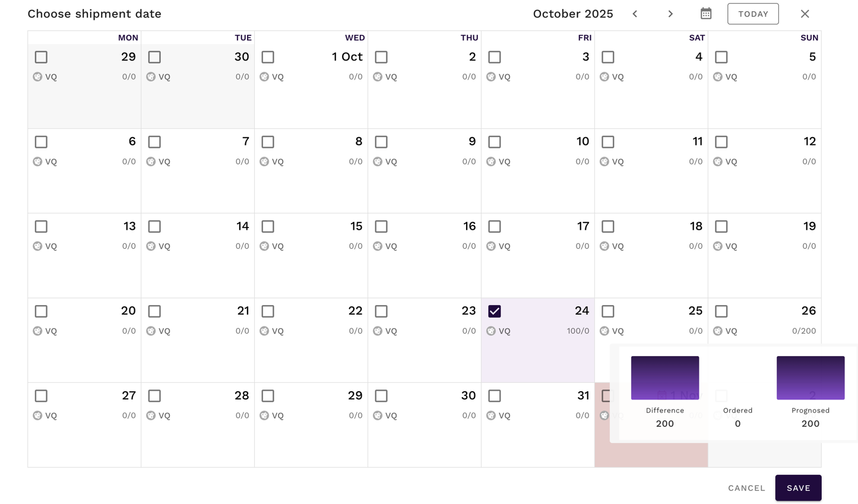Cancel the shipment date selection
The image size is (858, 504).
click(x=746, y=488)
